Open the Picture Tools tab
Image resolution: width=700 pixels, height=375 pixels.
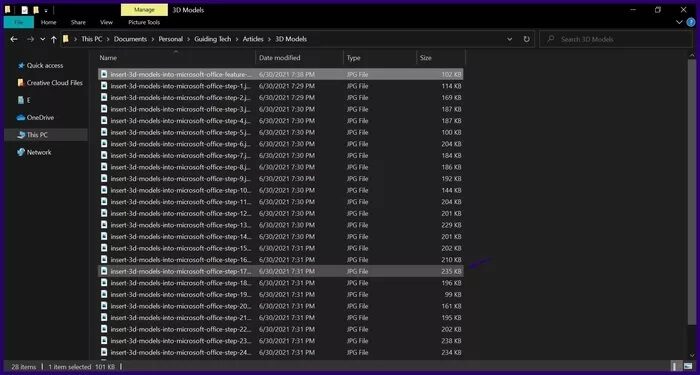coord(144,22)
